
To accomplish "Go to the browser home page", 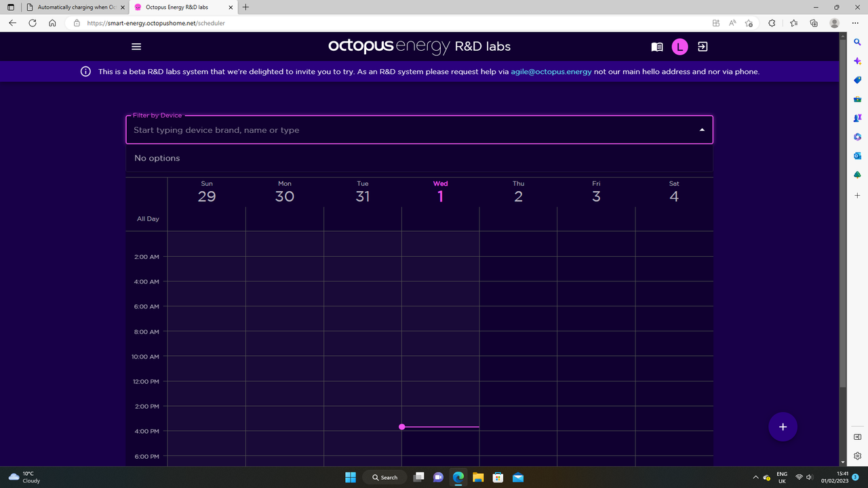I will [x=52, y=23].
